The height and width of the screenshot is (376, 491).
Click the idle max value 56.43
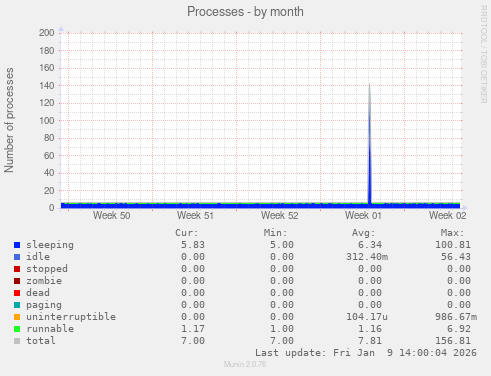coord(456,257)
